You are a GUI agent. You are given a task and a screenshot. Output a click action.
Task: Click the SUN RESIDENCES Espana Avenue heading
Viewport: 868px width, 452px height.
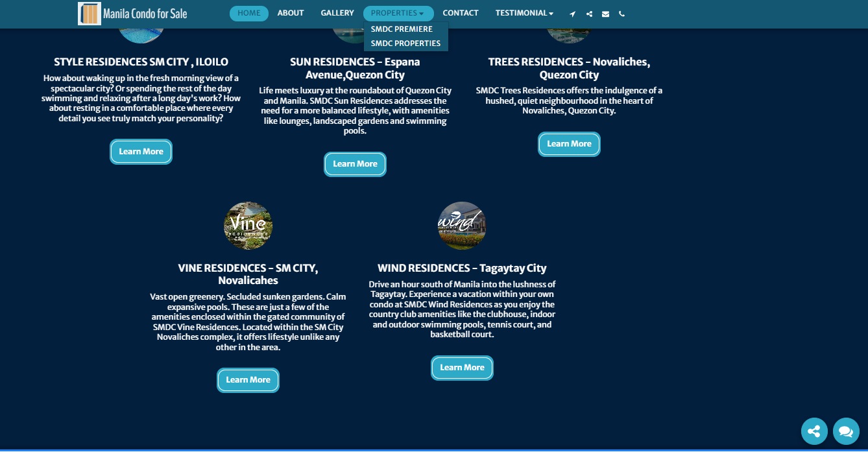click(x=355, y=68)
